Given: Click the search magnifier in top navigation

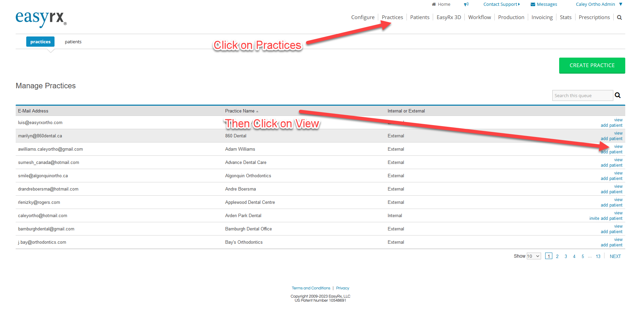Looking at the screenshot, I should [x=619, y=17].
